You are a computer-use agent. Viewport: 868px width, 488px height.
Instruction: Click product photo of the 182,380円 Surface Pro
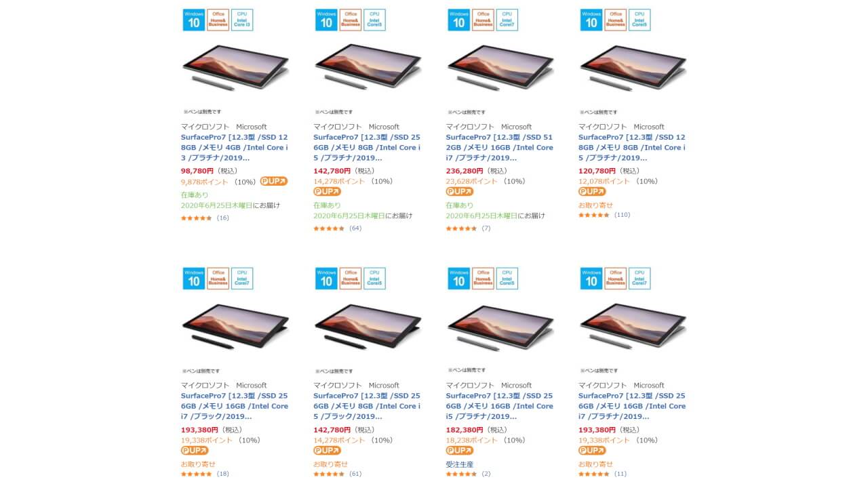500,325
